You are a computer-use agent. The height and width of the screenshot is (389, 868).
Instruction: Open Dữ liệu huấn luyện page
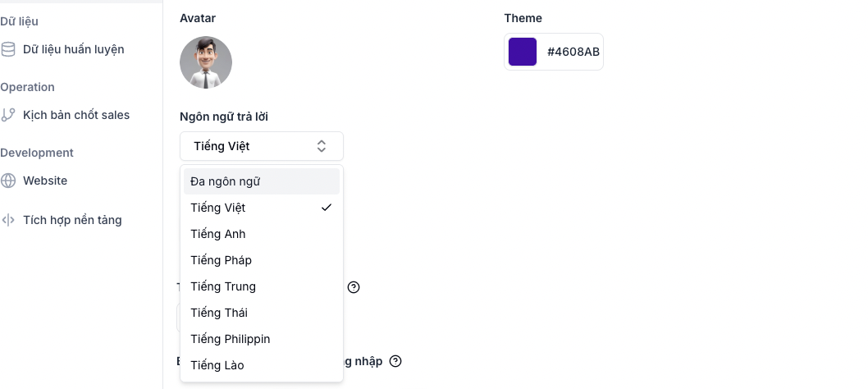(74, 49)
